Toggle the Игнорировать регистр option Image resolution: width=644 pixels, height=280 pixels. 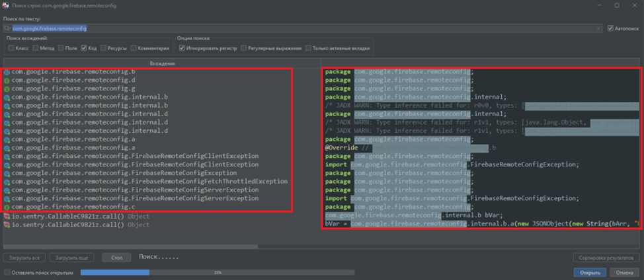click(182, 48)
